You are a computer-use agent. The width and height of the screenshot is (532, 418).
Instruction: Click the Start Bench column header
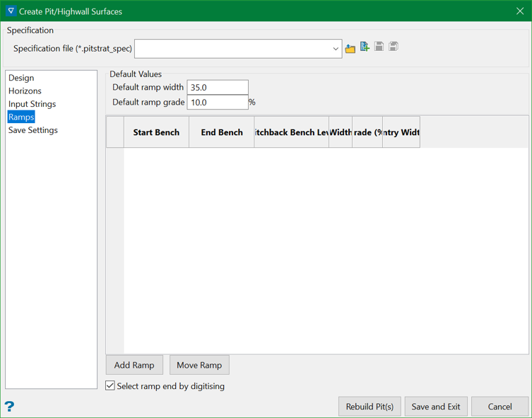tap(156, 132)
